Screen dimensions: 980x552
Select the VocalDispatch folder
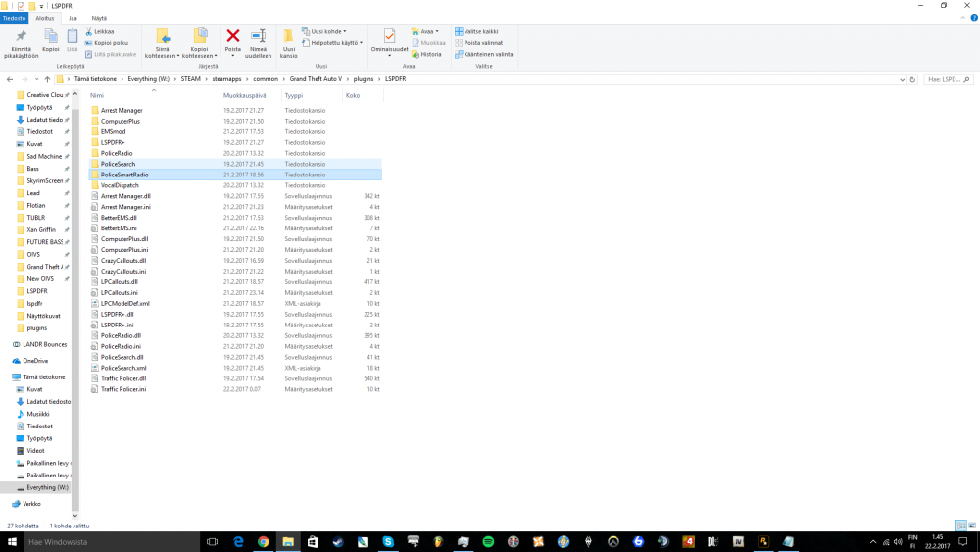pos(120,185)
